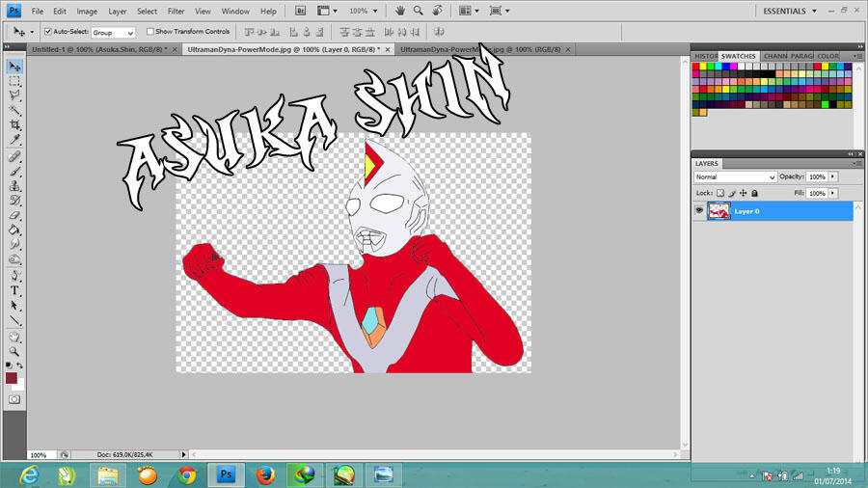Select the Move tool in the toolbox
The height and width of the screenshot is (488, 868).
point(14,67)
